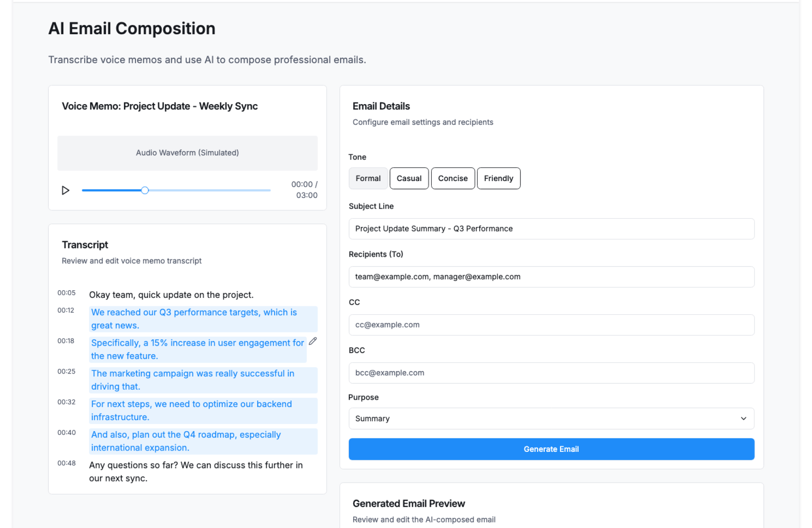Click the Recipients (To) input field
Screen dimensions: 812x528
tap(551, 277)
